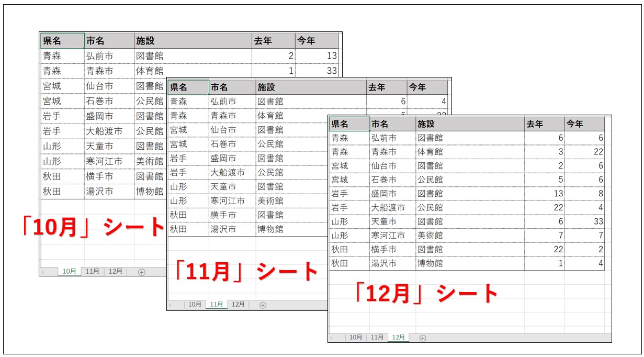
Task: Click the tab scroll arrow in the frontmost 12月 window
Action: click(x=332, y=338)
